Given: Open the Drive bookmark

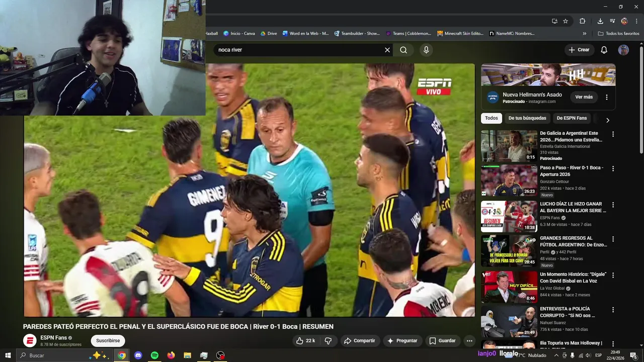Looking at the screenshot, I should click(x=269, y=33).
